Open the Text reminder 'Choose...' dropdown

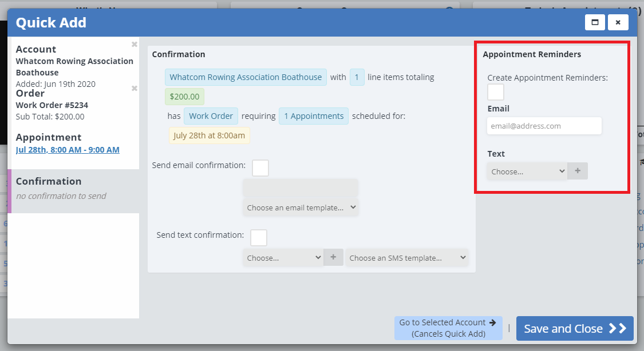(x=527, y=171)
